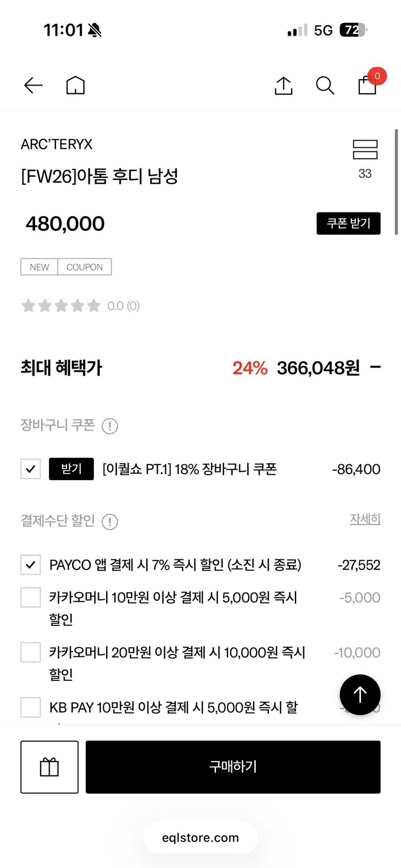Tap the 쿠폰 받기 button
The height and width of the screenshot is (868, 401).
point(349,223)
